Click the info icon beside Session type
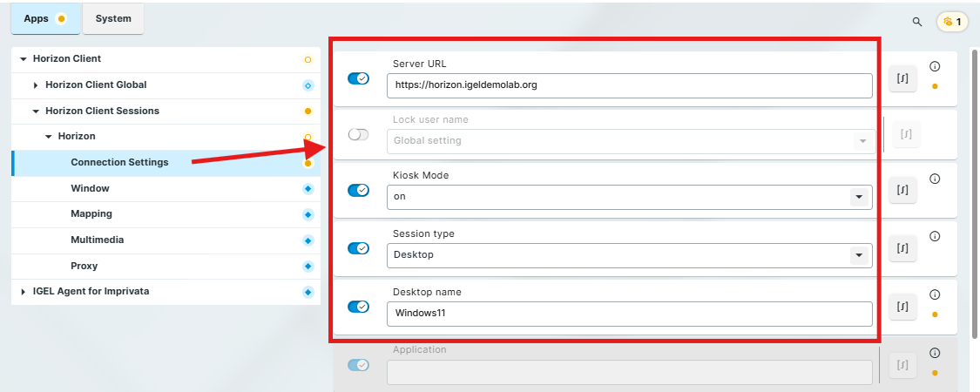The height and width of the screenshot is (392, 980). click(935, 236)
